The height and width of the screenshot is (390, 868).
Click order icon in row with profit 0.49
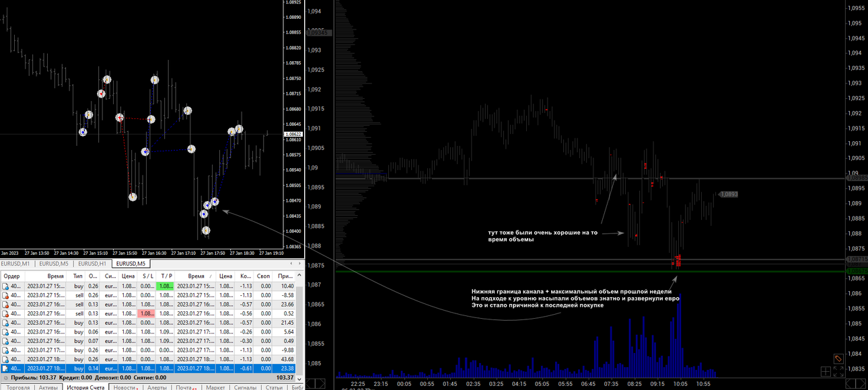5,341
